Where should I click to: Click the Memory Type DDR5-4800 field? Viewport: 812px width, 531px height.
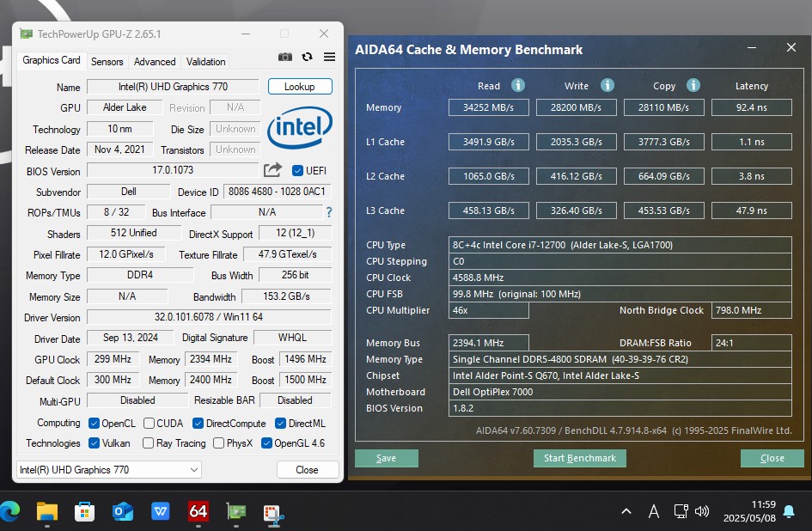(x=620, y=359)
